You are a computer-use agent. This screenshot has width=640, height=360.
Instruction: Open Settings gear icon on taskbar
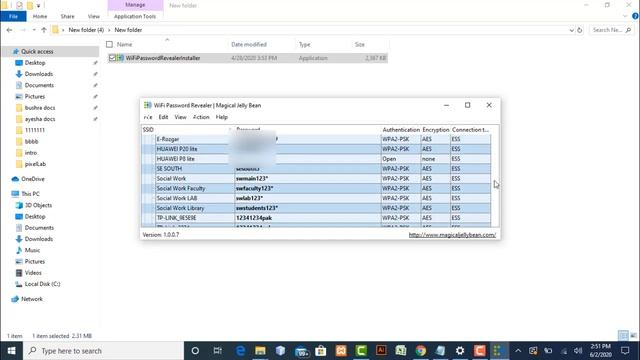tap(460, 351)
